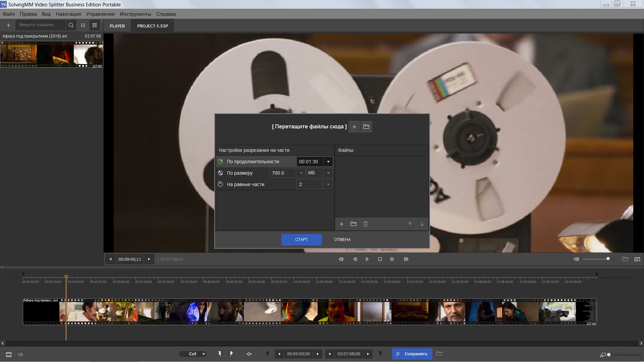Open the Инструменты menu
This screenshot has height=362, width=644.
click(136, 14)
